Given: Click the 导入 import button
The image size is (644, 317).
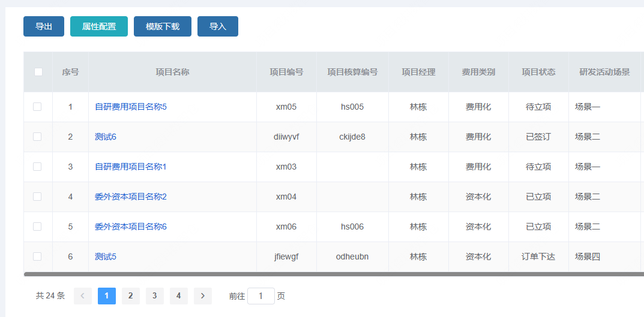Looking at the screenshot, I should click(218, 26).
